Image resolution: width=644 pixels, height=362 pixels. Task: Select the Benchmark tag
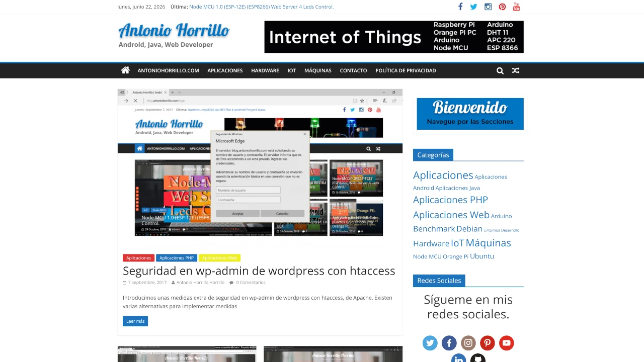(434, 229)
